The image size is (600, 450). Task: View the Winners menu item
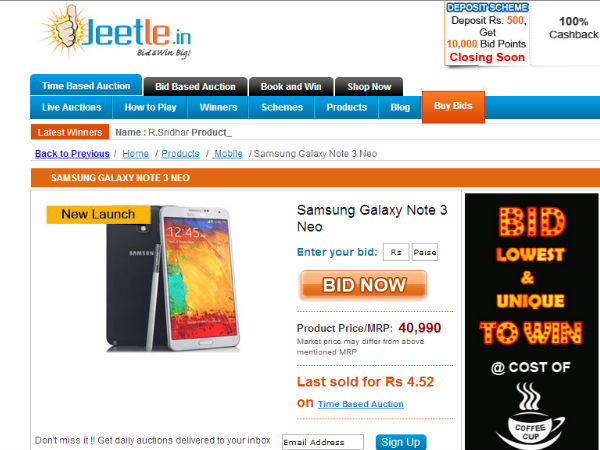coord(218,108)
